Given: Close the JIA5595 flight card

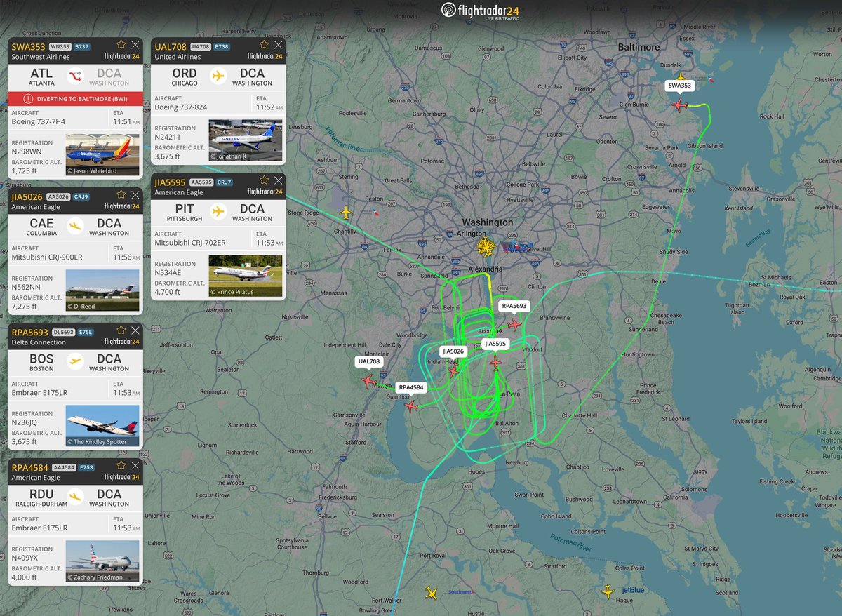Looking at the screenshot, I should [x=278, y=180].
